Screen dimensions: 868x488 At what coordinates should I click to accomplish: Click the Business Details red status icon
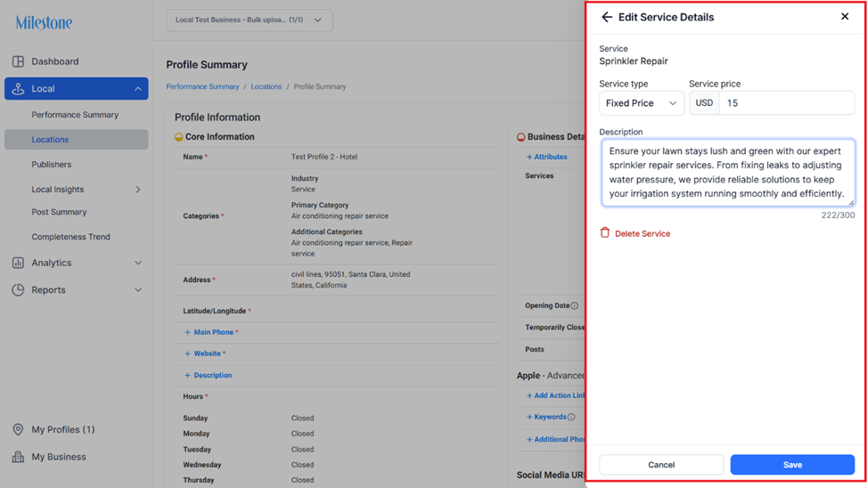521,137
